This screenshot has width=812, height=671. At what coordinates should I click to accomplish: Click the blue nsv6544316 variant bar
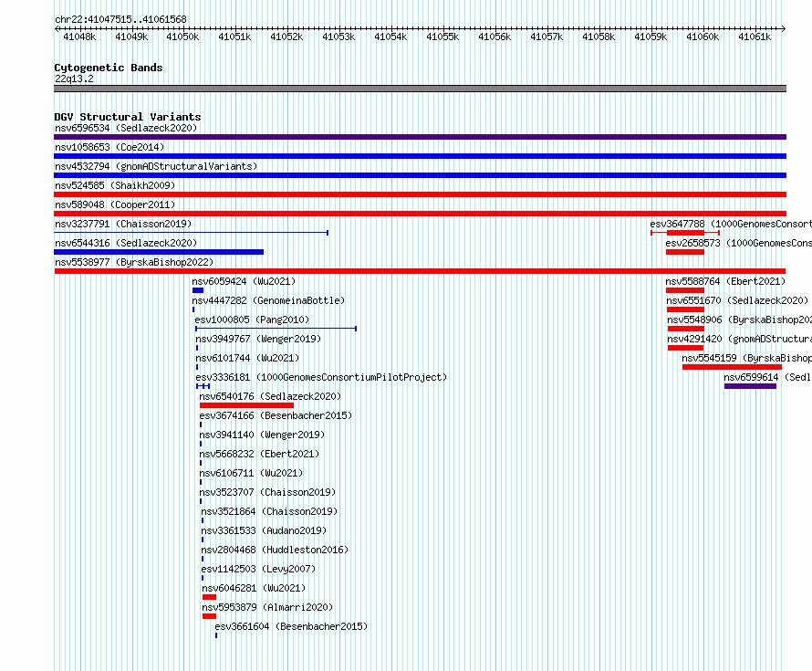click(159, 252)
